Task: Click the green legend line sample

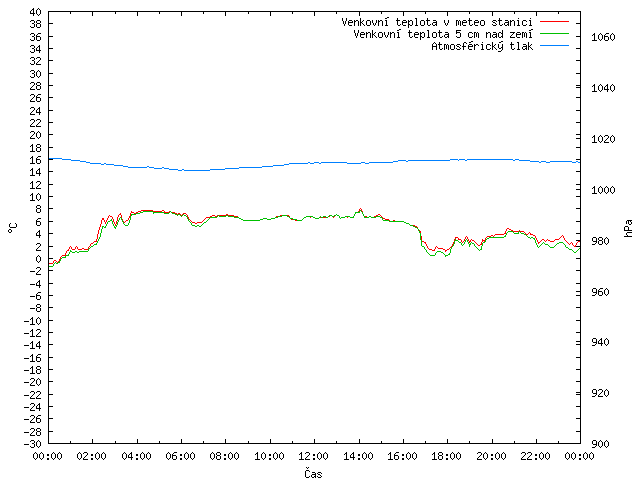Action: coord(554,34)
